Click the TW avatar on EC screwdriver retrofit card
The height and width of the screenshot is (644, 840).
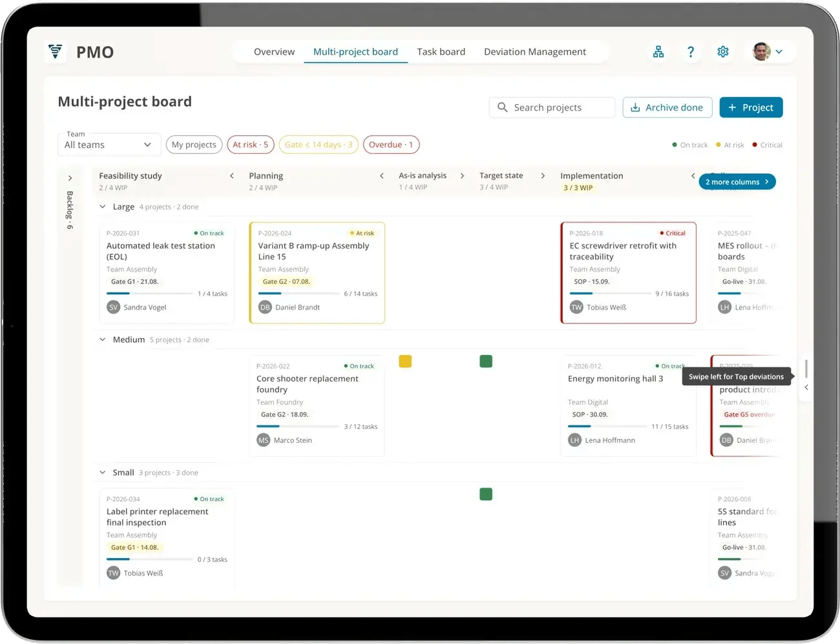pyautogui.click(x=576, y=307)
